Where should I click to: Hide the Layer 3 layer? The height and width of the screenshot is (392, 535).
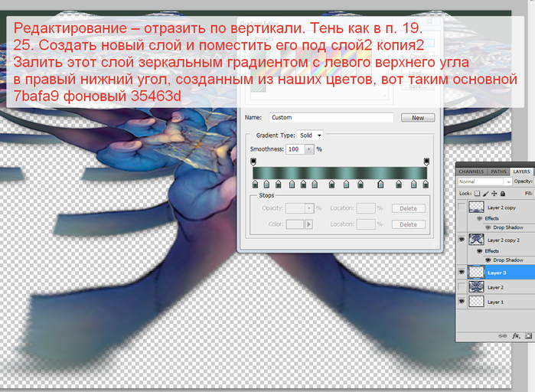[462, 273]
